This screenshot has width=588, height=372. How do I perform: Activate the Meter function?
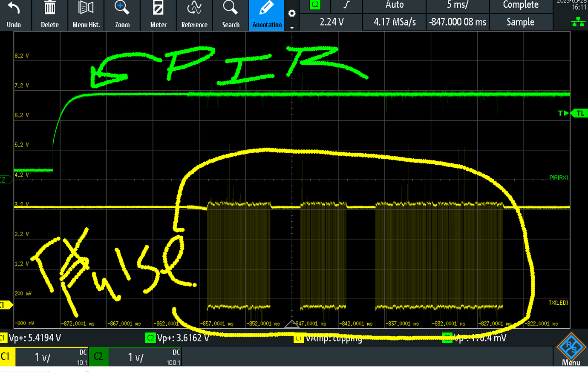point(158,15)
